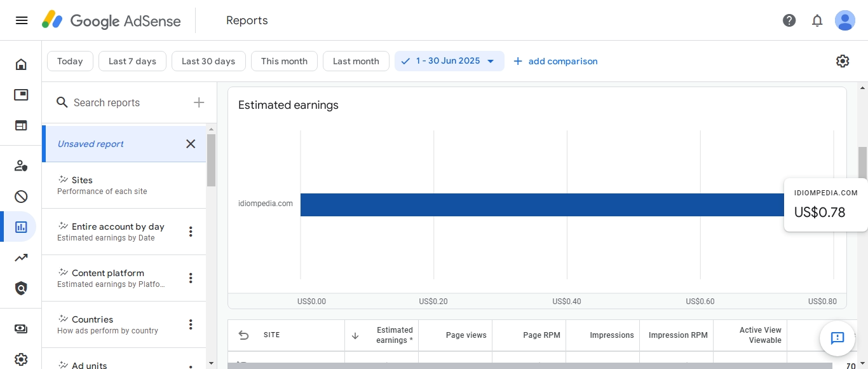Open Sites icon in sidebar
868x369 pixels.
21,125
